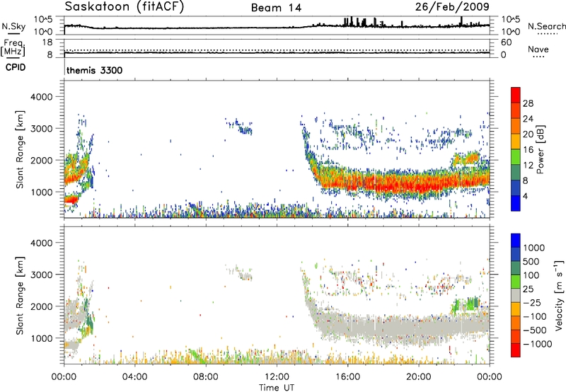Click the 'Saskatoon (fitACF)' plot title

coord(125,6)
